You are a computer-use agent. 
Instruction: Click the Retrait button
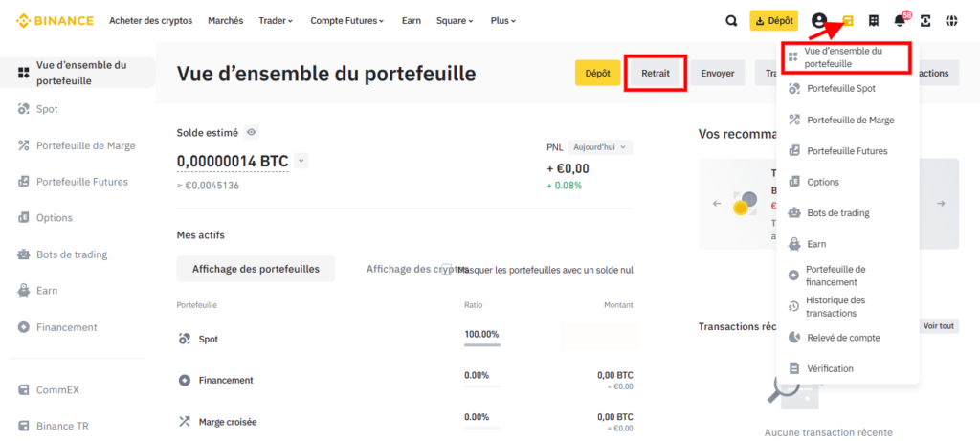coord(656,73)
